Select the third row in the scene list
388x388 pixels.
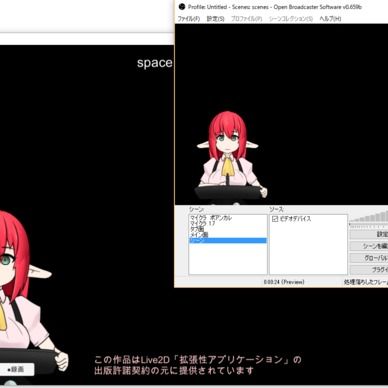(x=228, y=229)
